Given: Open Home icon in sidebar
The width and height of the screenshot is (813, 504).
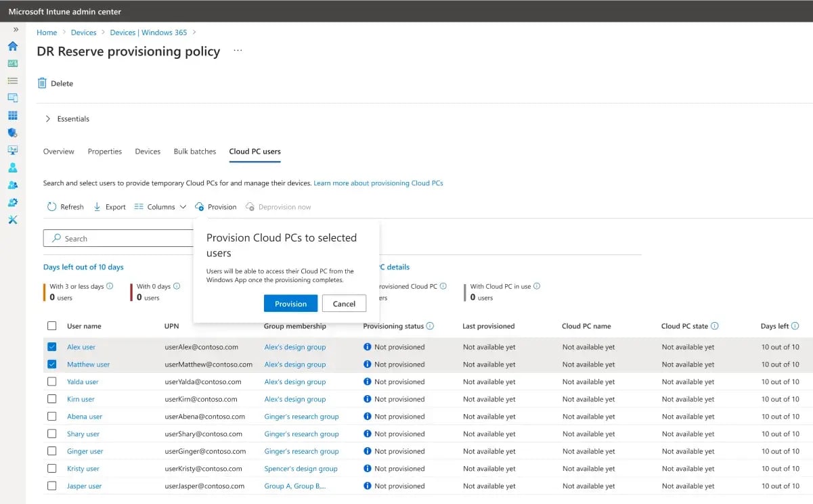Looking at the screenshot, I should click(12, 46).
